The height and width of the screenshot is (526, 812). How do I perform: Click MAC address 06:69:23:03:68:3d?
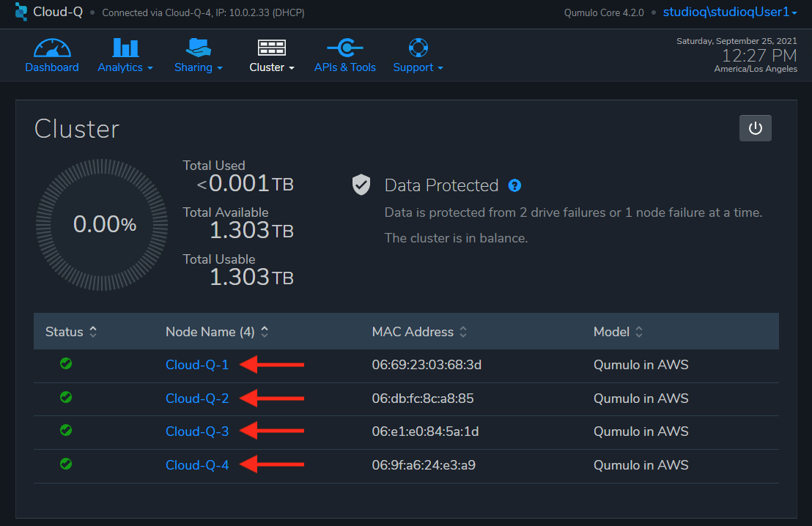coord(427,365)
